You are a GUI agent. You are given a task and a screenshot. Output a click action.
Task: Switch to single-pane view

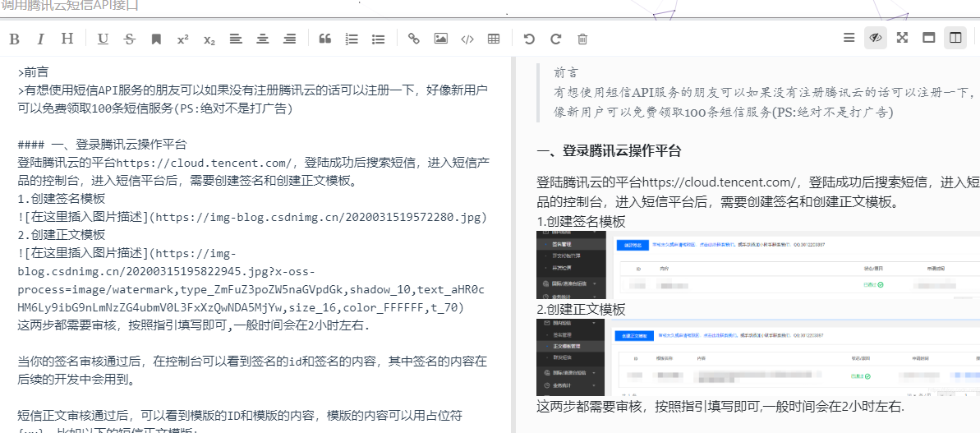(x=929, y=38)
